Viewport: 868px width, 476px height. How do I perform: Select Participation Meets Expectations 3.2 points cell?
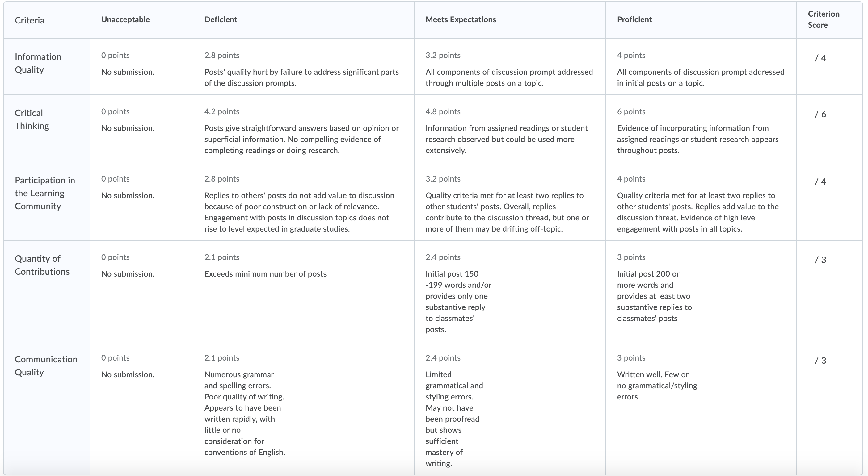click(510, 201)
